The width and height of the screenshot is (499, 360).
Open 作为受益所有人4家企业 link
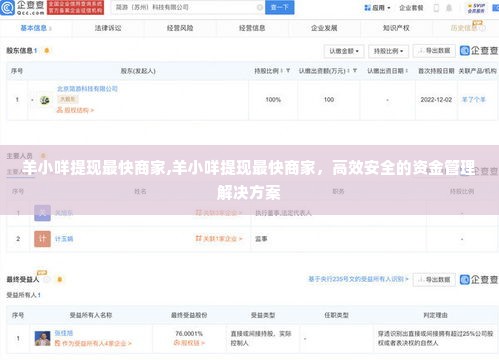(93, 343)
